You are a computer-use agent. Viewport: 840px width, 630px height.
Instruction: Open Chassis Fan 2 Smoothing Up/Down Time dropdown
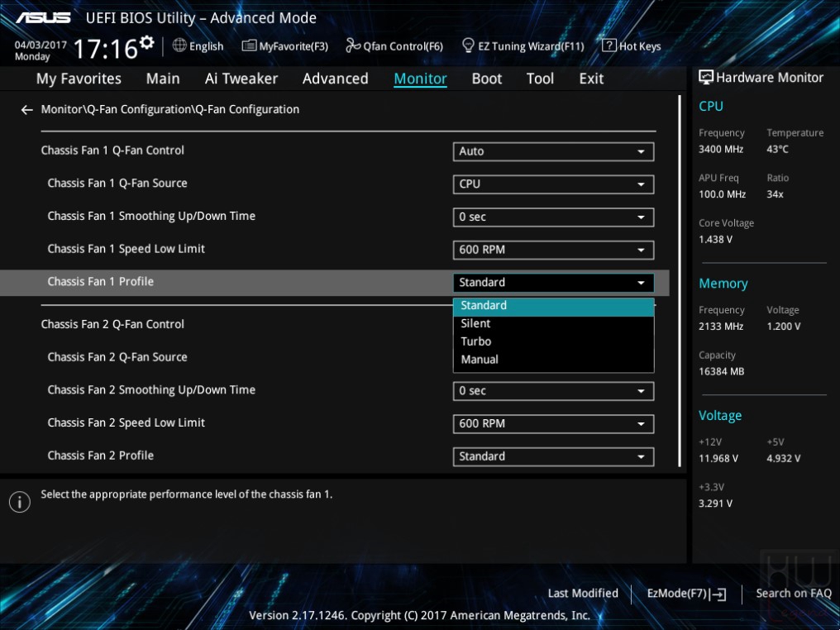[553, 391]
